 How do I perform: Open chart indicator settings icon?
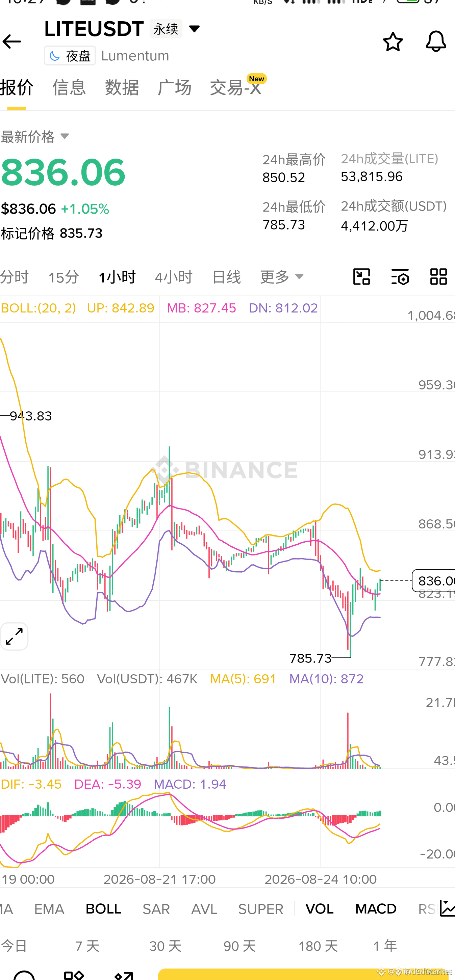tap(400, 277)
